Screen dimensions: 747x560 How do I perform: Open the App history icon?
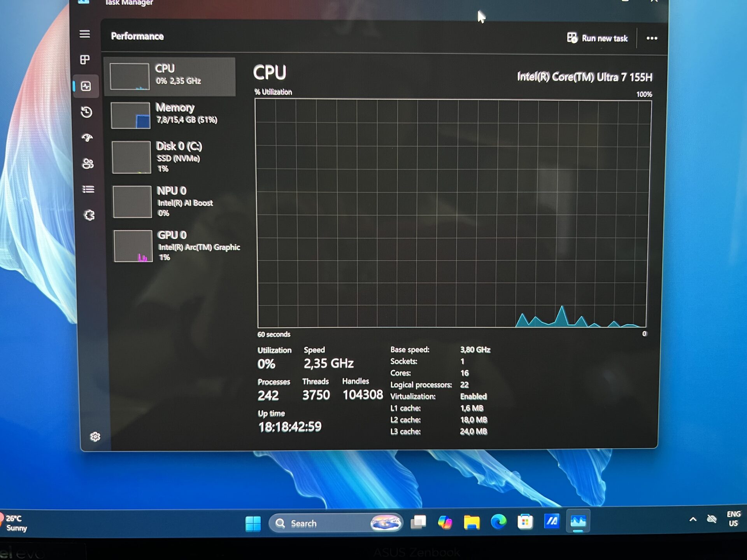[86, 112]
